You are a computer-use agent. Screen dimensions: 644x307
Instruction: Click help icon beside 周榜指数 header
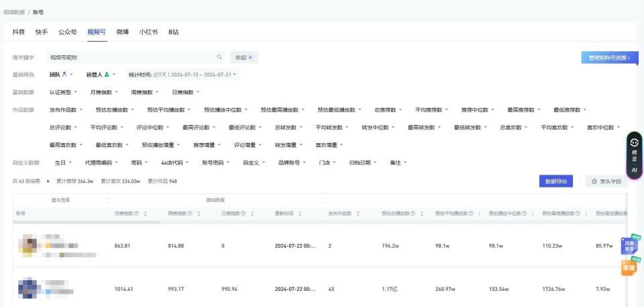(190, 214)
